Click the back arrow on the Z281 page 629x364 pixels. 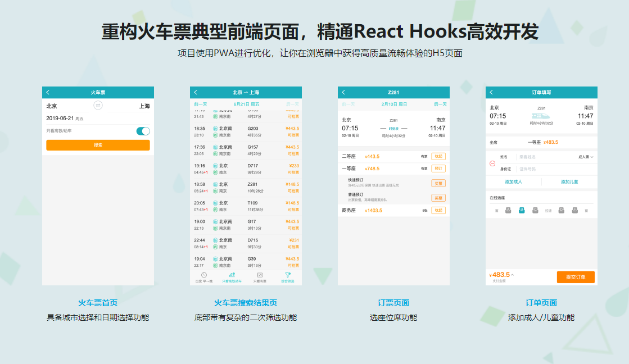pyautogui.click(x=344, y=92)
